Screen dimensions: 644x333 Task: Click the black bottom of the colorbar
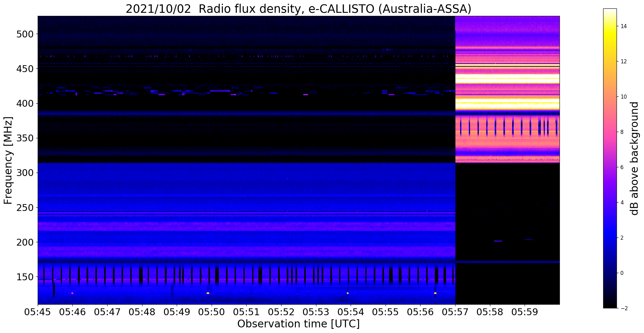[610, 304]
